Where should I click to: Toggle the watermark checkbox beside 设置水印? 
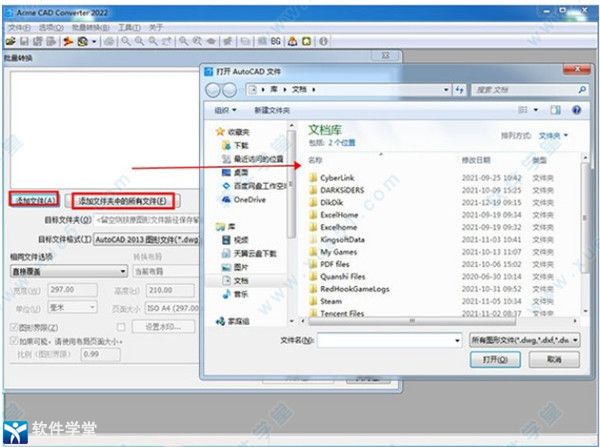(x=121, y=327)
